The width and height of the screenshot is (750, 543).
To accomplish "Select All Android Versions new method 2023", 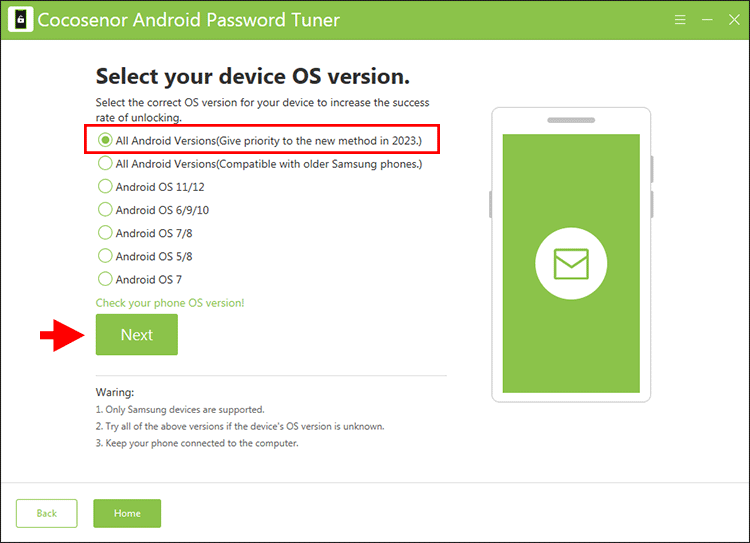I will [x=105, y=140].
